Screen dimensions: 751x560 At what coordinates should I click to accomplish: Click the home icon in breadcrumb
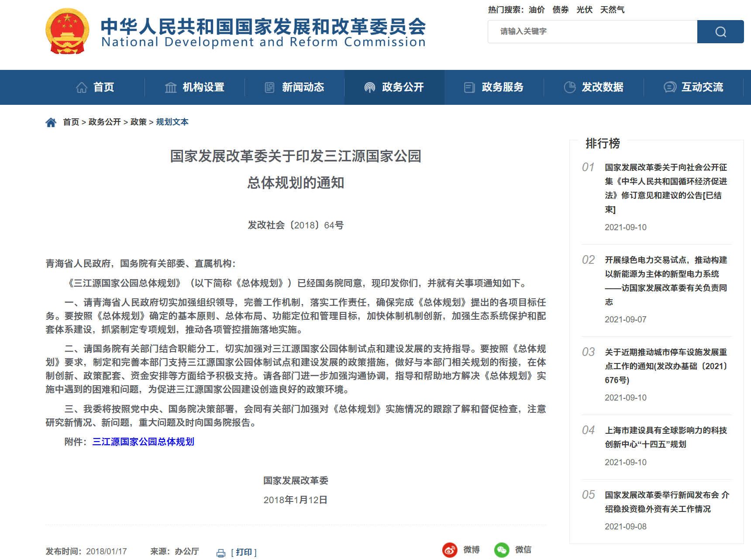[51, 122]
